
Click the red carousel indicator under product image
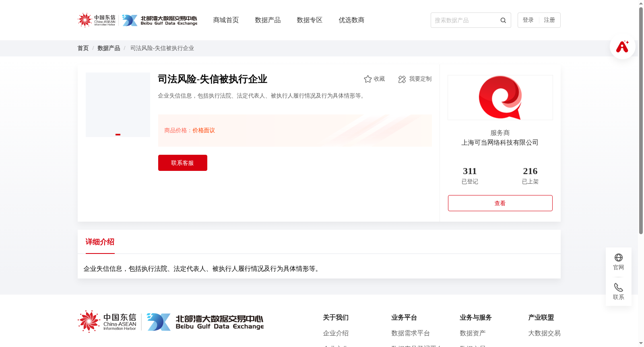click(x=118, y=135)
